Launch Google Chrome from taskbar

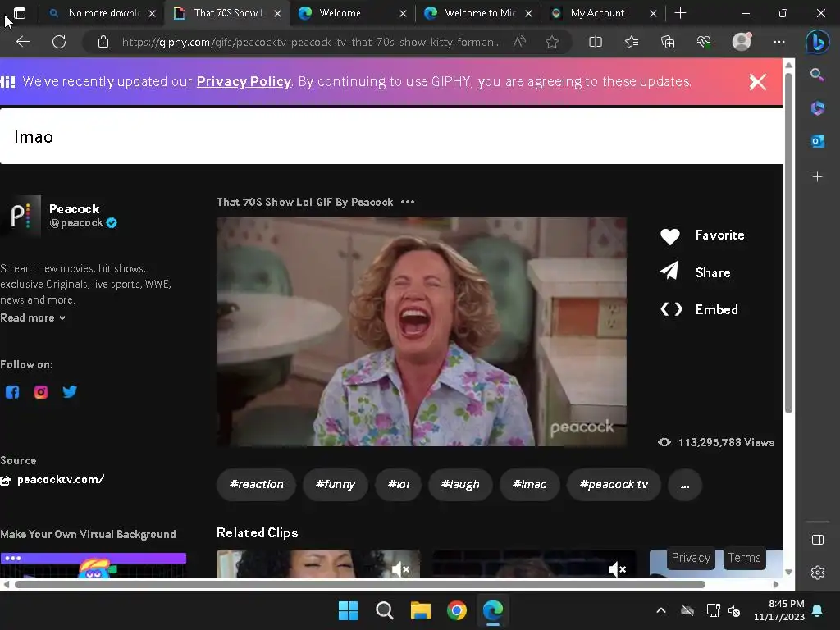pos(456,610)
